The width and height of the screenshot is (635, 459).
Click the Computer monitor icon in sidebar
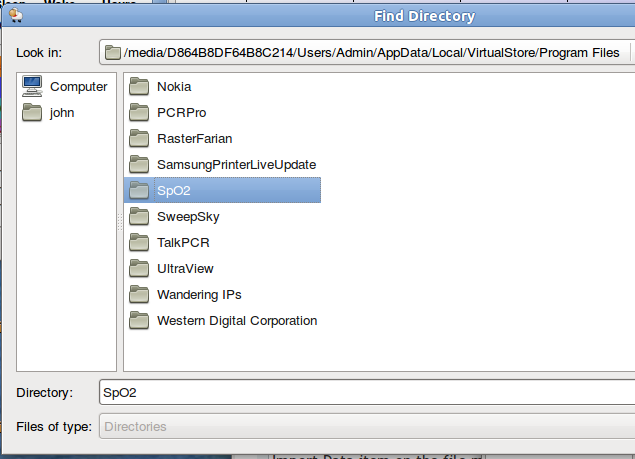coord(32,86)
